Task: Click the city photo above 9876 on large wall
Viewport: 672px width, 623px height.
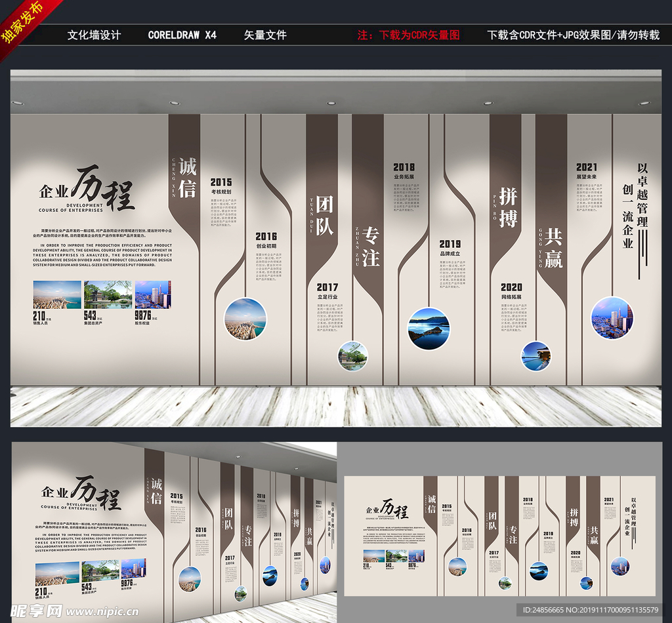Action: point(152,294)
